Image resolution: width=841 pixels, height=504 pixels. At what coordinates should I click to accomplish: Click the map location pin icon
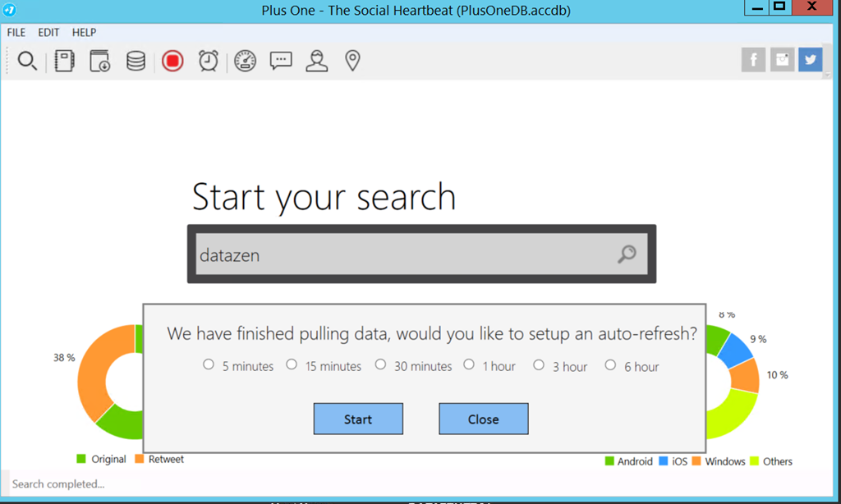pos(352,62)
